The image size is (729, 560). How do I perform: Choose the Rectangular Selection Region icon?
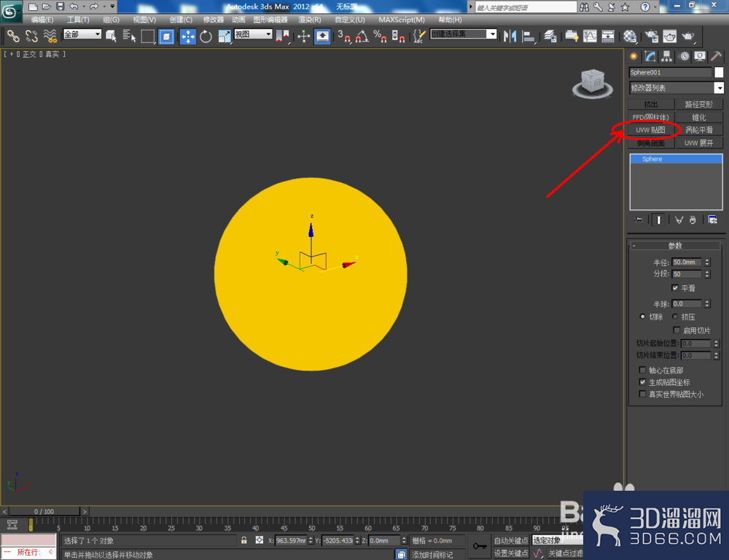click(148, 36)
